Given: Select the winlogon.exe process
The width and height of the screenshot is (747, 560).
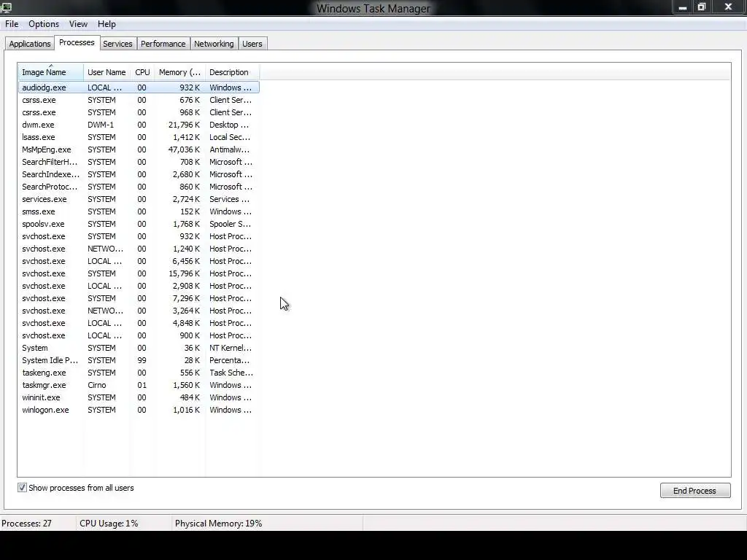Looking at the screenshot, I should (x=139, y=410).
